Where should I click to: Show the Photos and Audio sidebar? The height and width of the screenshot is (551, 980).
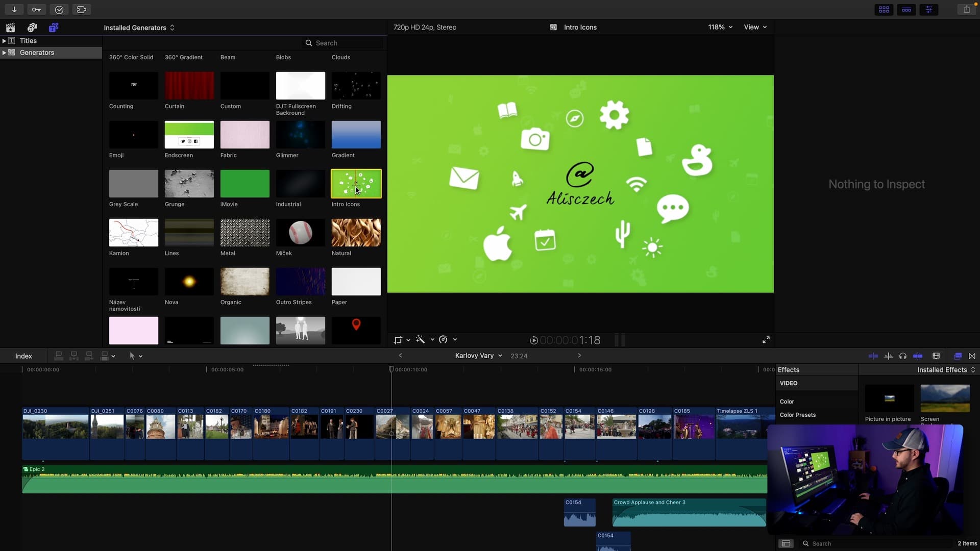pyautogui.click(x=32, y=28)
